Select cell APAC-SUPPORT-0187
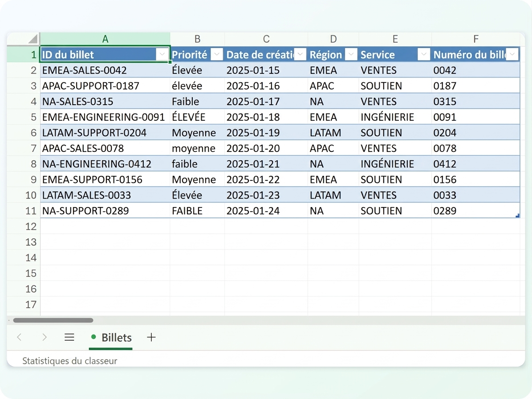Screen dimensions: 532x399 (x=105, y=86)
